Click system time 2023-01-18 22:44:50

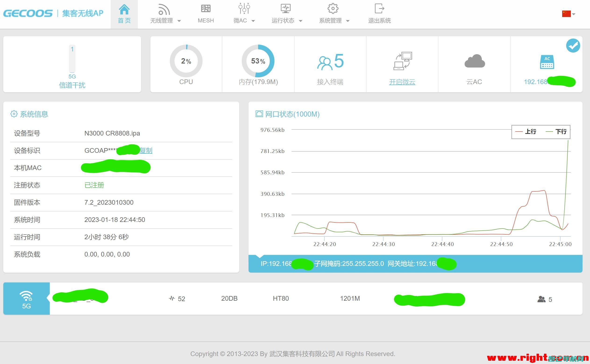tap(114, 220)
